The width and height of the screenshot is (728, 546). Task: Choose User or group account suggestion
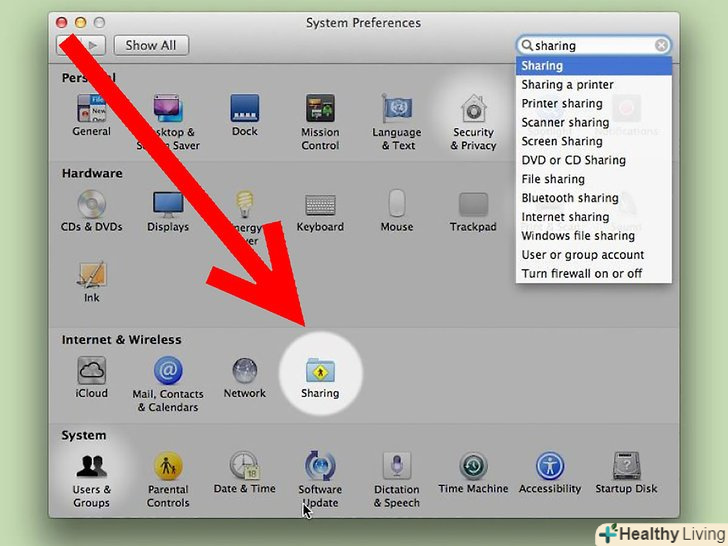coord(593,255)
